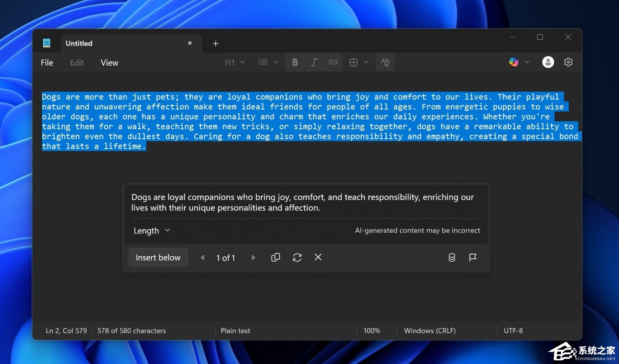Click the Notepad app icon in title bar

click(47, 43)
